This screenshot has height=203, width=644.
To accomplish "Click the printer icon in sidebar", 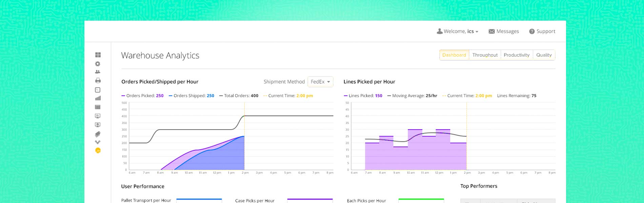I will [x=98, y=81].
